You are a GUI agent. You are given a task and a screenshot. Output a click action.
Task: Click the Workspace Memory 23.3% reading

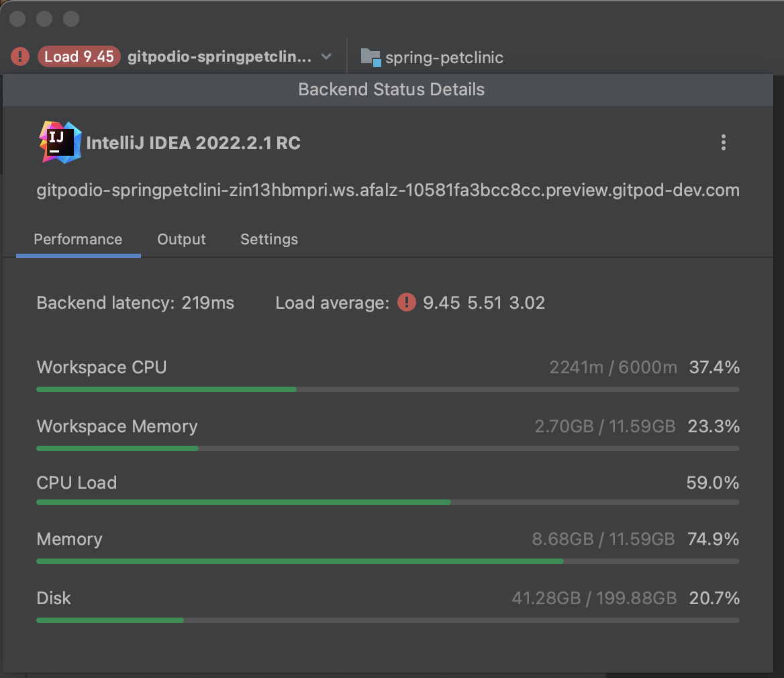click(x=714, y=426)
